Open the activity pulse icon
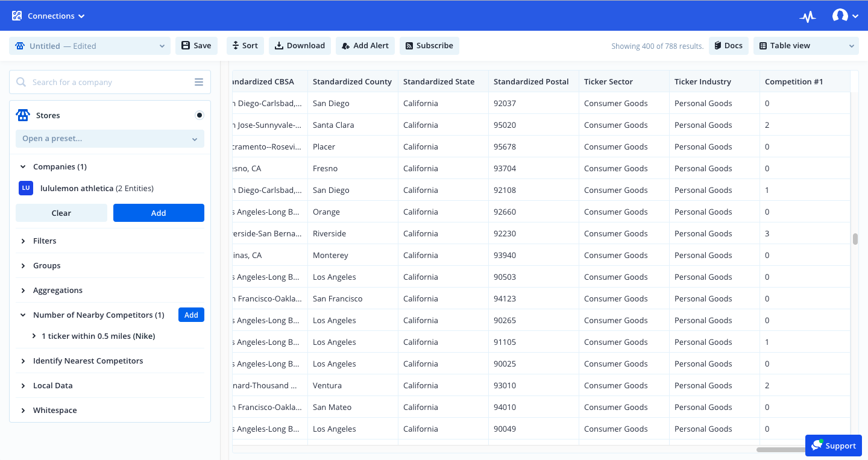Viewport: 868px width, 460px height. pos(808,16)
